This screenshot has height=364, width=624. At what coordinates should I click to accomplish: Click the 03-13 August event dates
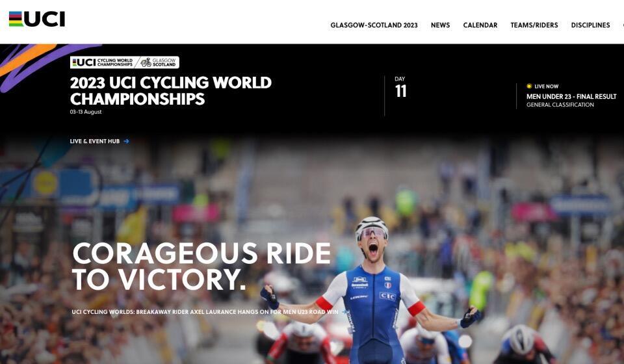point(86,112)
